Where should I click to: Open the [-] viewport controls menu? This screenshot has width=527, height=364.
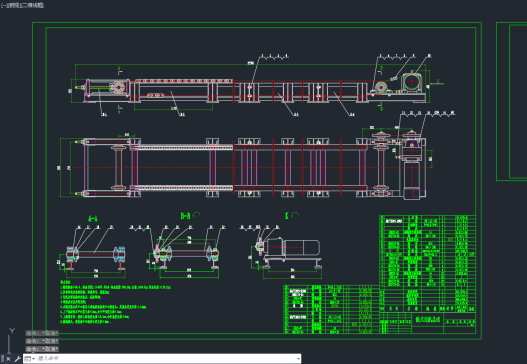pyautogui.click(x=3, y=5)
